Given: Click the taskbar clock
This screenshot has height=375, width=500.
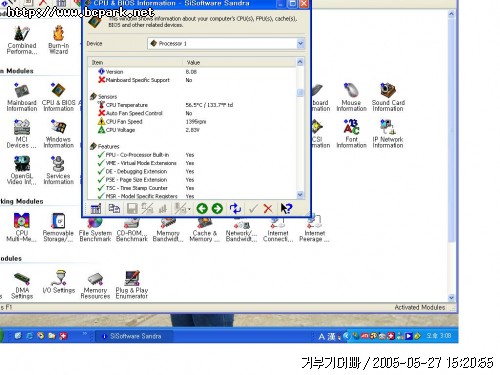Looking at the screenshot, I should pos(439,336).
